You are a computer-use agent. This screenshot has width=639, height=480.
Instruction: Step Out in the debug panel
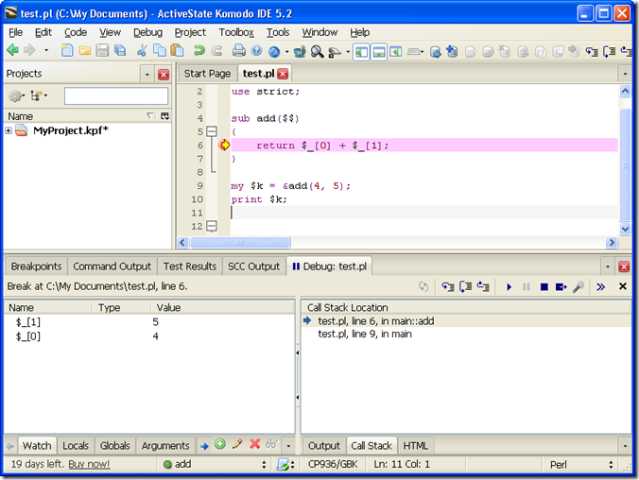tap(483, 287)
